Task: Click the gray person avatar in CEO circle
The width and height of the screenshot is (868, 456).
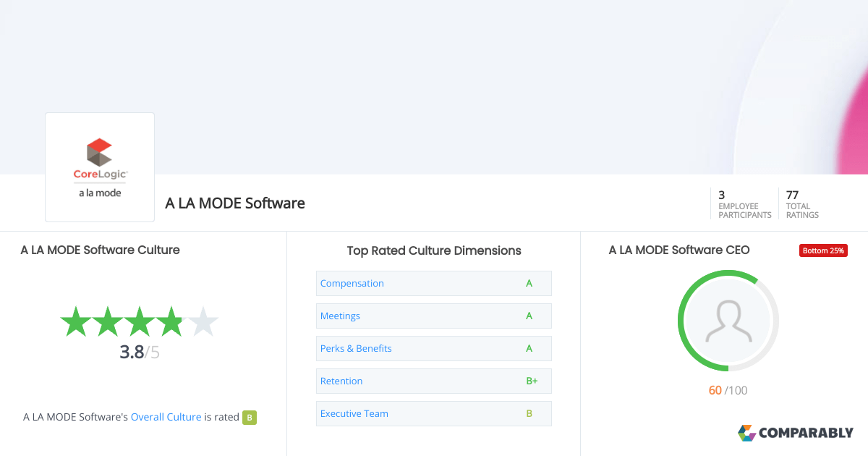Action: point(728,321)
